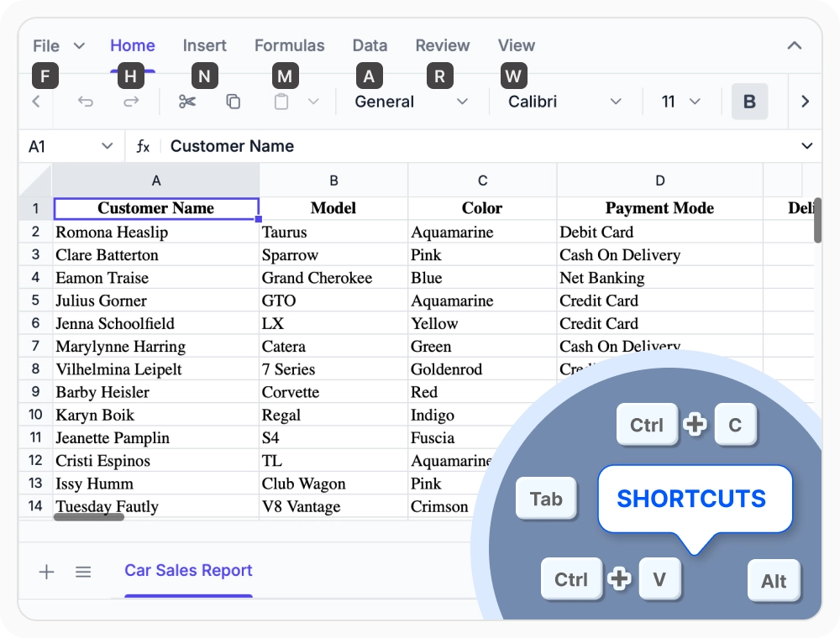Click cell Jenna Schoolfield

tap(156, 323)
